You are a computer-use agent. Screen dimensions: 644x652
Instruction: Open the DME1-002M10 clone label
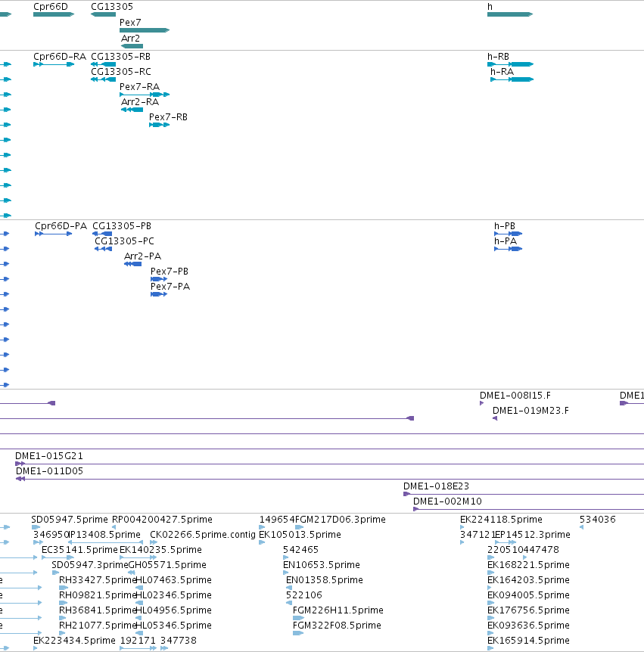447,501
